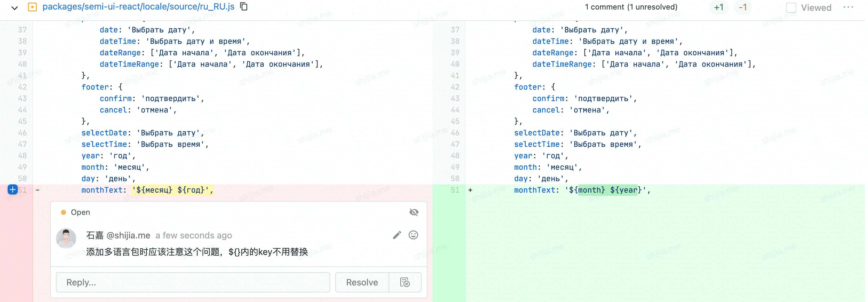Mark the file as Viewed
The image size is (868, 302).
pyautogui.click(x=791, y=7)
